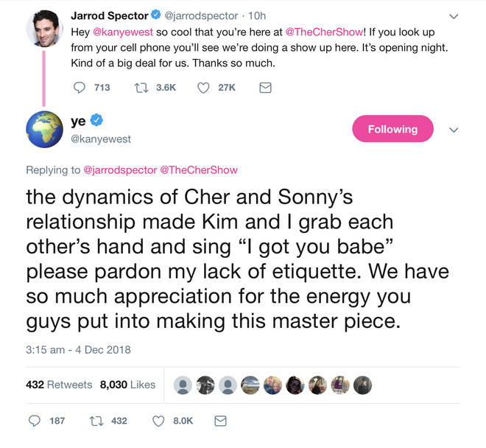
Task: Open Jarrod Spector's profile picture
Action: [44, 29]
